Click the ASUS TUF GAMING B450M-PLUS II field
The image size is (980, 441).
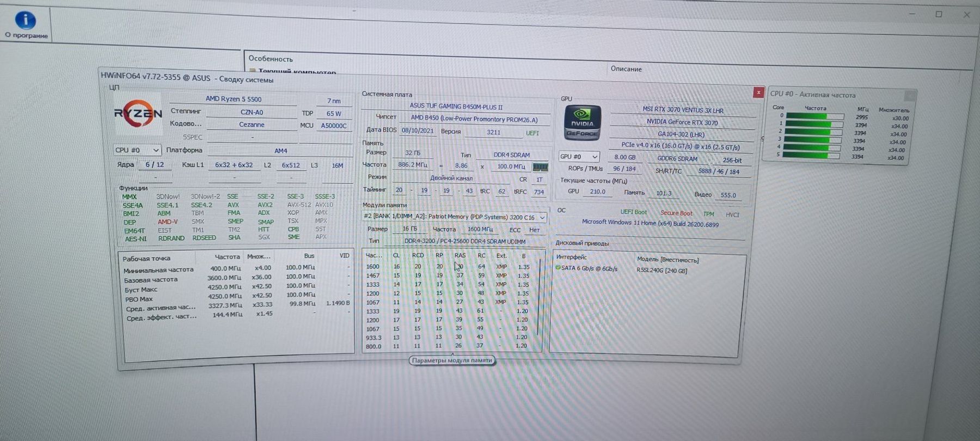pos(456,107)
